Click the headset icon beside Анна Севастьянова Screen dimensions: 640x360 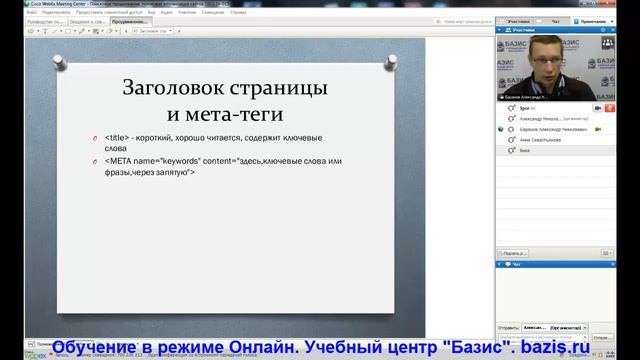(511, 140)
